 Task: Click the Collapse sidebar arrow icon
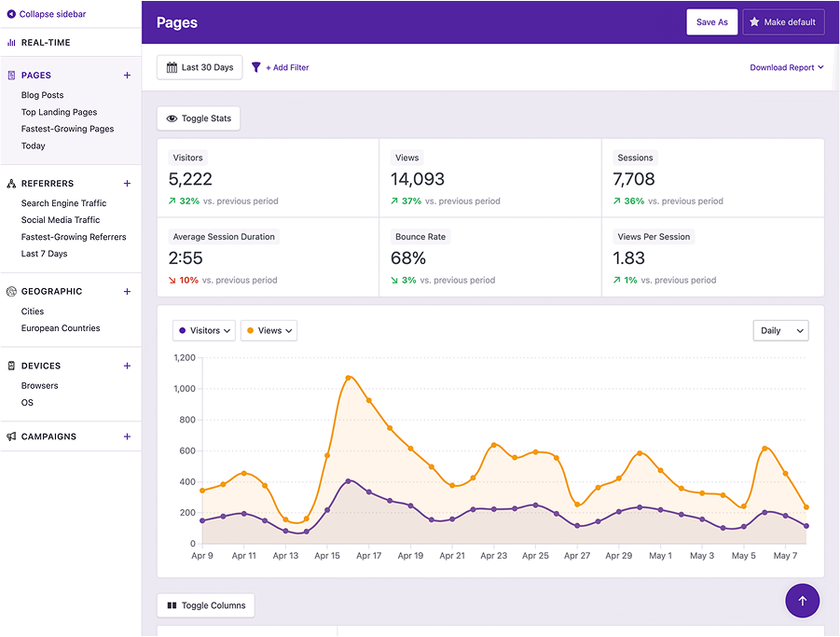coord(11,15)
